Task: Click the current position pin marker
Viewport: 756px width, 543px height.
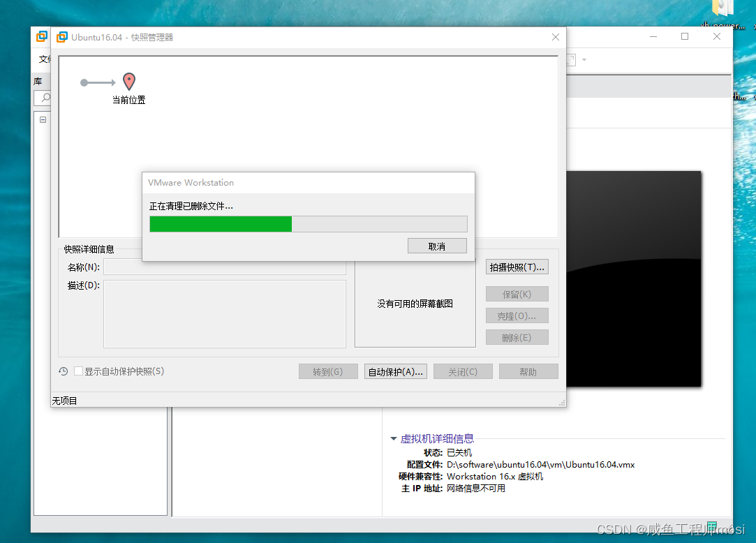Action: (128, 82)
